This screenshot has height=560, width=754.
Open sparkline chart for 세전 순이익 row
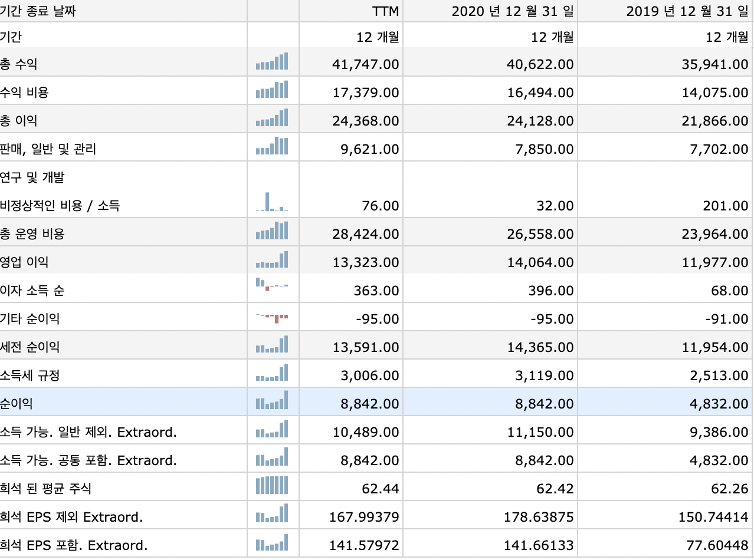(x=272, y=344)
